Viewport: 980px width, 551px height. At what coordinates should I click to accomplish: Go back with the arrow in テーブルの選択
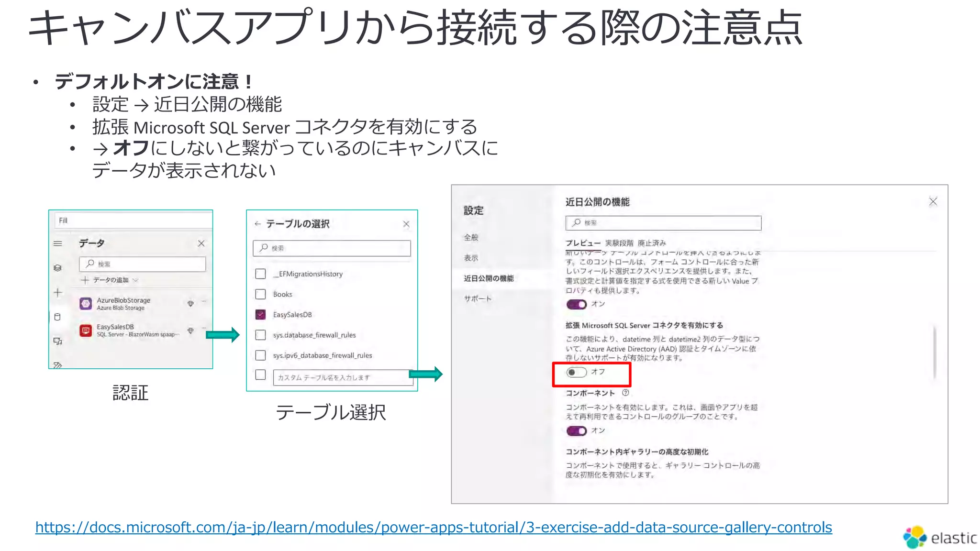[x=257, y=224]
